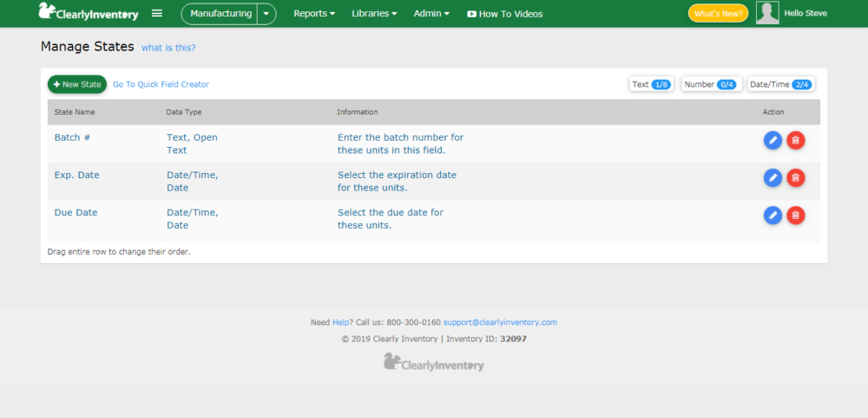Click Exp. Date row's Date/Time data type
Viewport: 868px width, 418px height.
193,182
